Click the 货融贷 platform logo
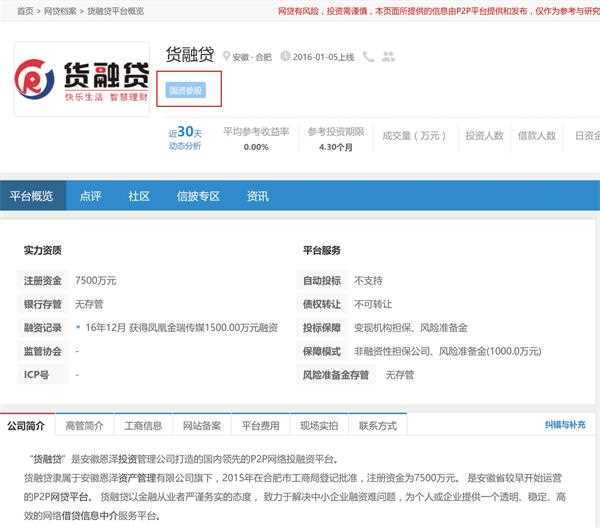This screenshot has height=528, width=600. 82,79
